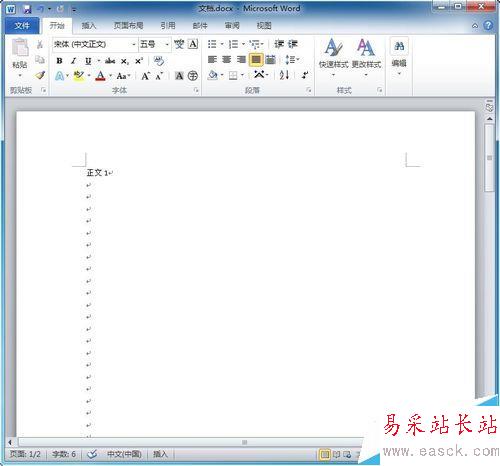Click the increase indent icon
Screen dimensions: 500x466
[x=293, y=44]
